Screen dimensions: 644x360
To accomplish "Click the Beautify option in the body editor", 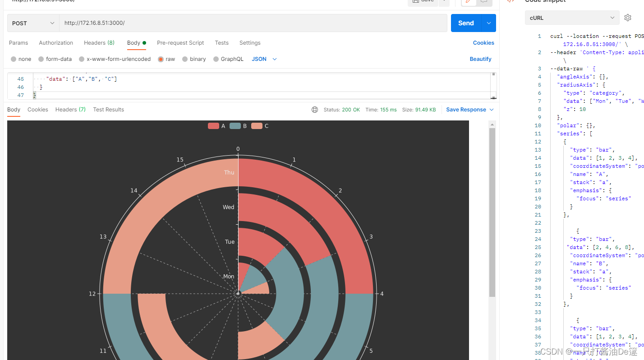I will (x=480, y=59).
